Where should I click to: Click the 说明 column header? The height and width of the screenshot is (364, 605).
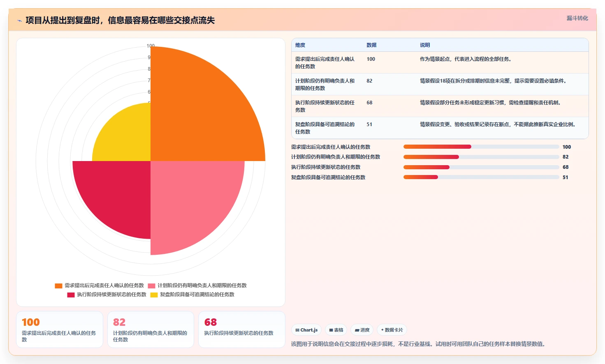pos(425,45)
